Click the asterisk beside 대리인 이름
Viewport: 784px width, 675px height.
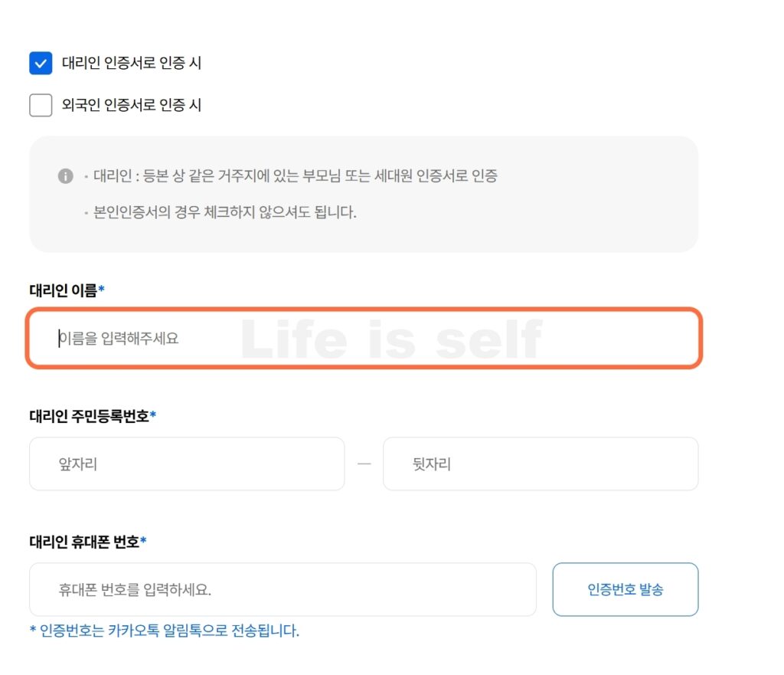102,290
